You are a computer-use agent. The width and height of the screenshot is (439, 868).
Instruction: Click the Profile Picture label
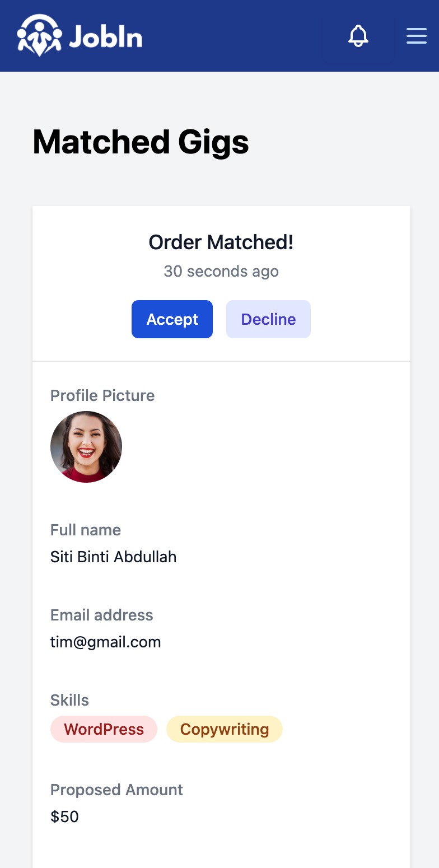(x=102, y=395)
